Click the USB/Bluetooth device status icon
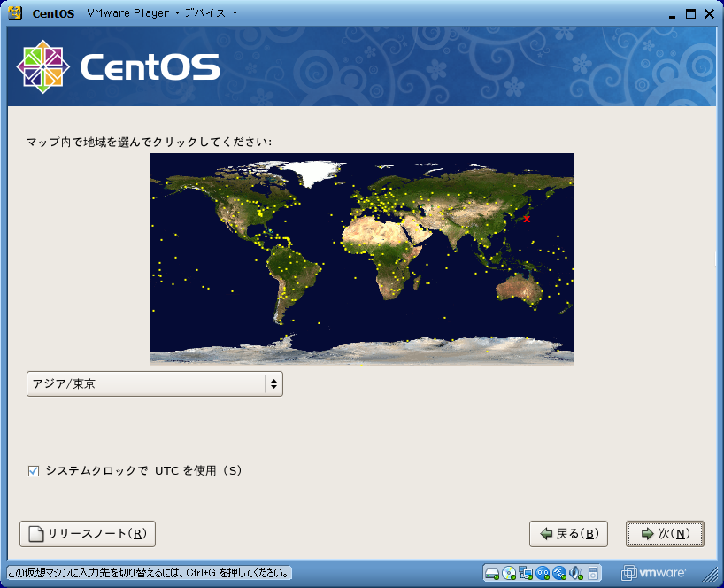This screenshot has height=588, width=724. pos(559,572)
